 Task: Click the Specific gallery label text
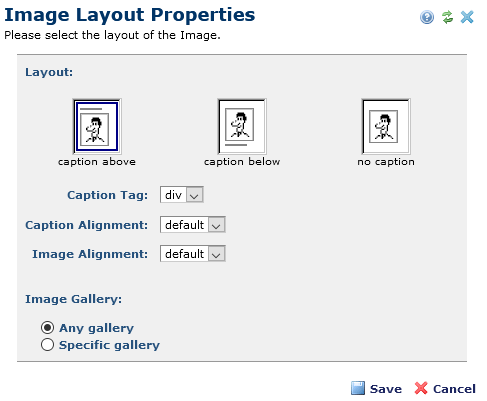tap(109, 345)
